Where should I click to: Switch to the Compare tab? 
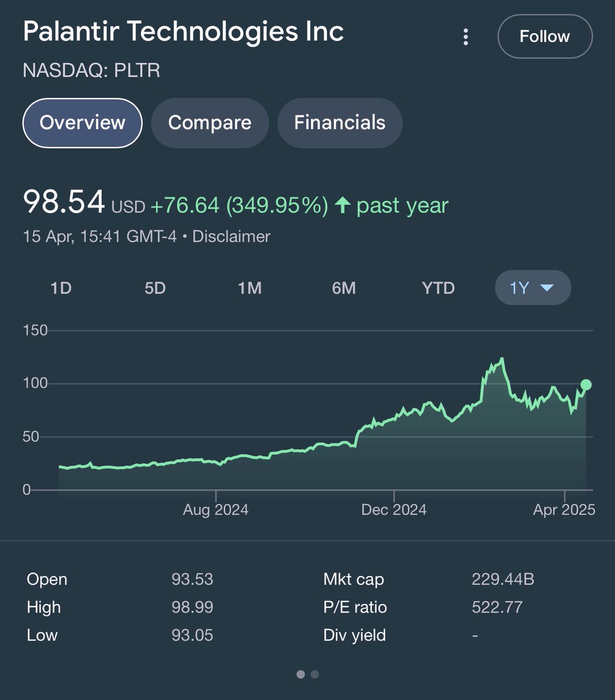[x=209, y=123]
